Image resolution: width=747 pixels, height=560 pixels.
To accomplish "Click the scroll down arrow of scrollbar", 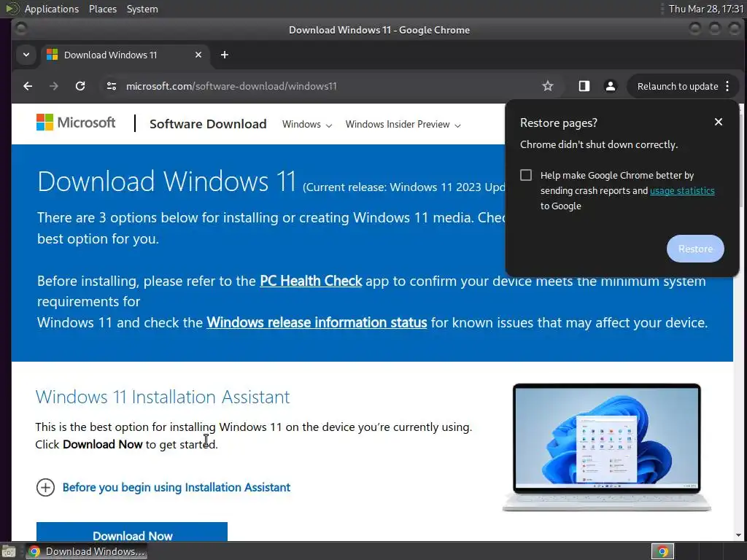I will pos(740,535).
